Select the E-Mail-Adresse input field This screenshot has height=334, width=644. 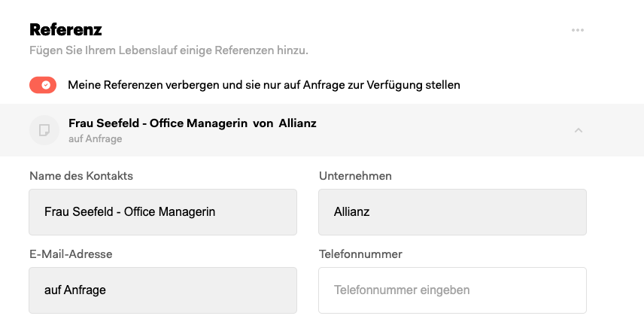point(163,290)
